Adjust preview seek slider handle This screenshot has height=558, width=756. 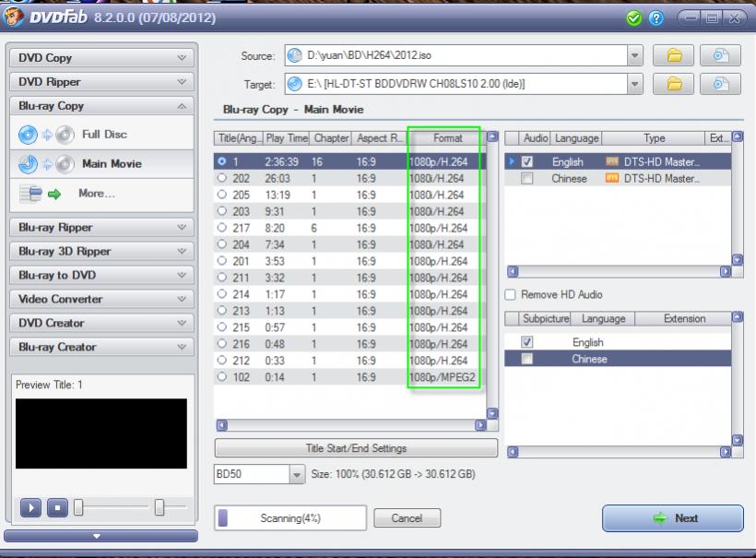click(x=78, y=507)
